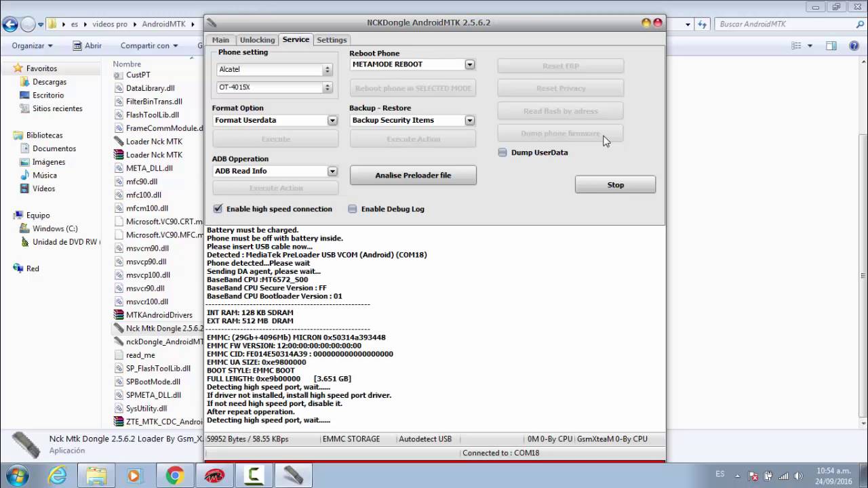
Task: Open ADB Read Info dropdown
Action: pyautogui.click(x=332, y=171)
